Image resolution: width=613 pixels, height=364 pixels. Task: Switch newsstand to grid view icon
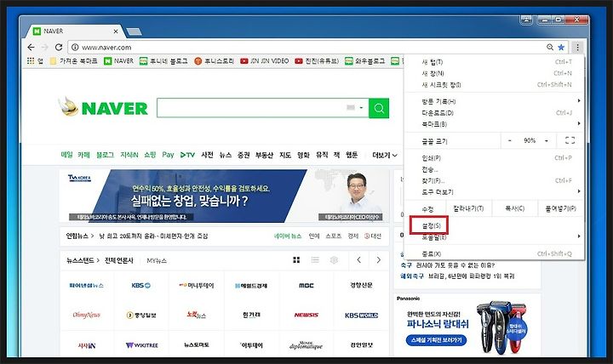296,259
